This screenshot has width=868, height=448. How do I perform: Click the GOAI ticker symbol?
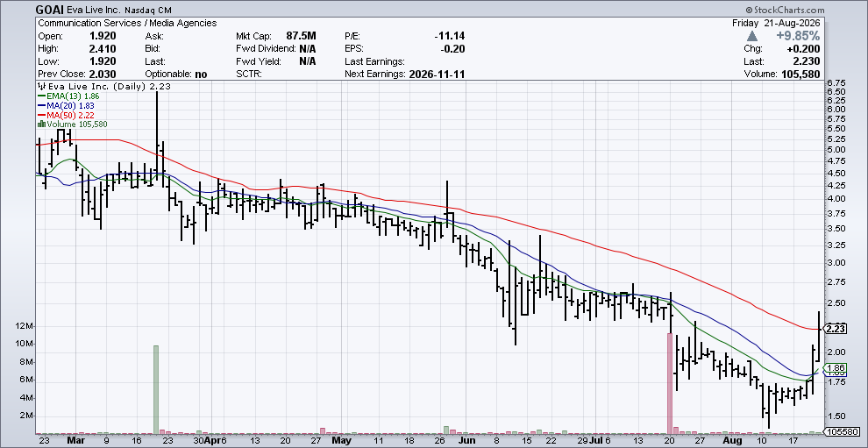pos(49,10)
